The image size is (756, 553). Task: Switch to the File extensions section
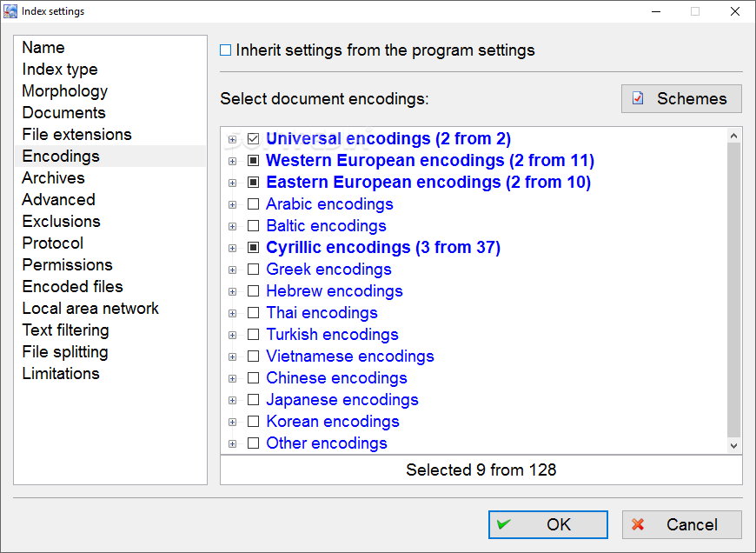click(x=76, y=134)
